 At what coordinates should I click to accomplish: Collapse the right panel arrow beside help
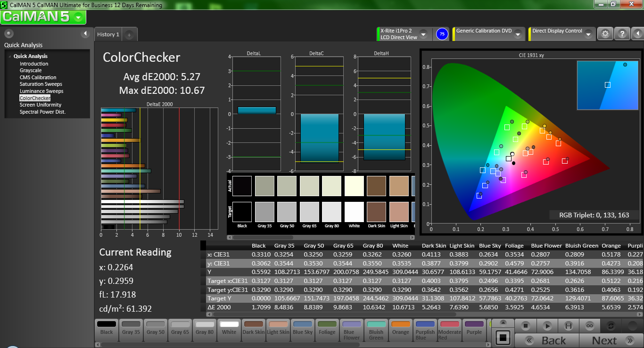(x=637, y=34)
